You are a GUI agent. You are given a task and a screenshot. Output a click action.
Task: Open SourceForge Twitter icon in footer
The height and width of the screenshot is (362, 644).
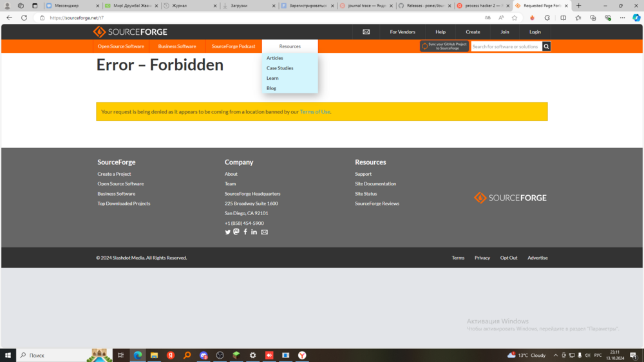click(227, 232)
